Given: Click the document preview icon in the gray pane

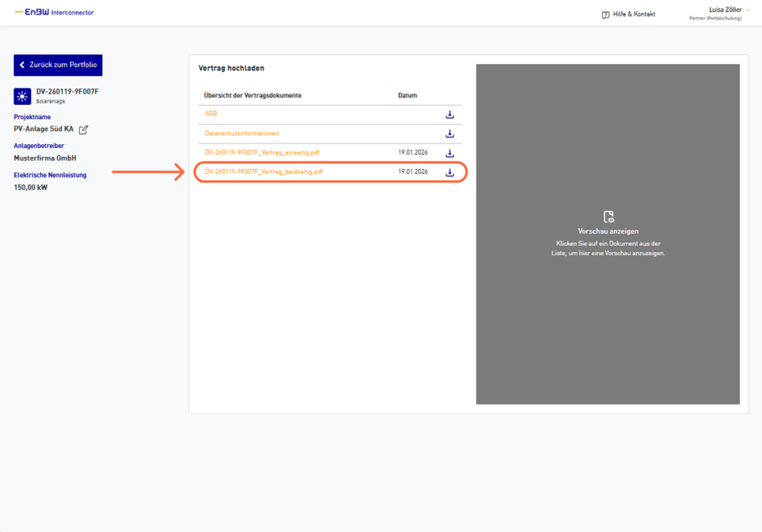Looking at the screenshot, I should (608, 217).
